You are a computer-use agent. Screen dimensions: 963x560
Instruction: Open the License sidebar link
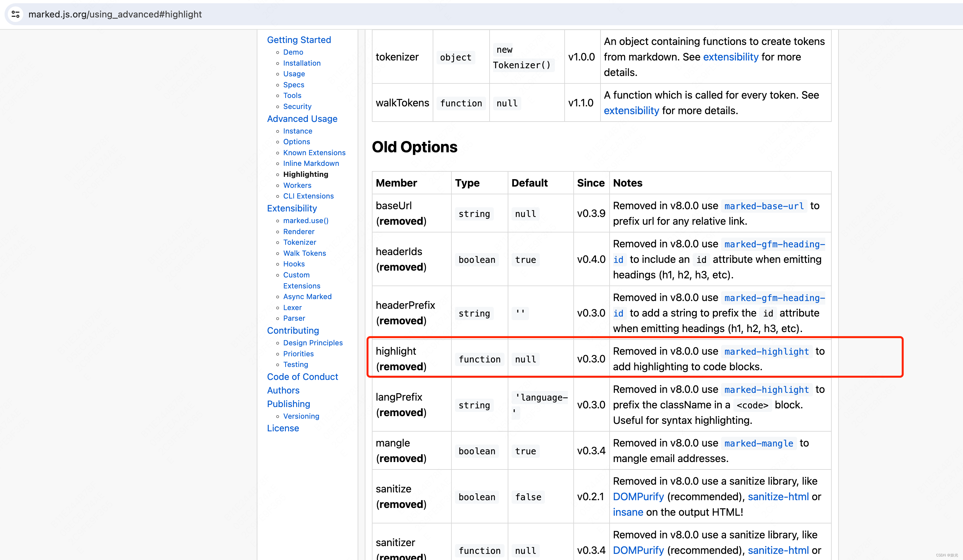283,428
